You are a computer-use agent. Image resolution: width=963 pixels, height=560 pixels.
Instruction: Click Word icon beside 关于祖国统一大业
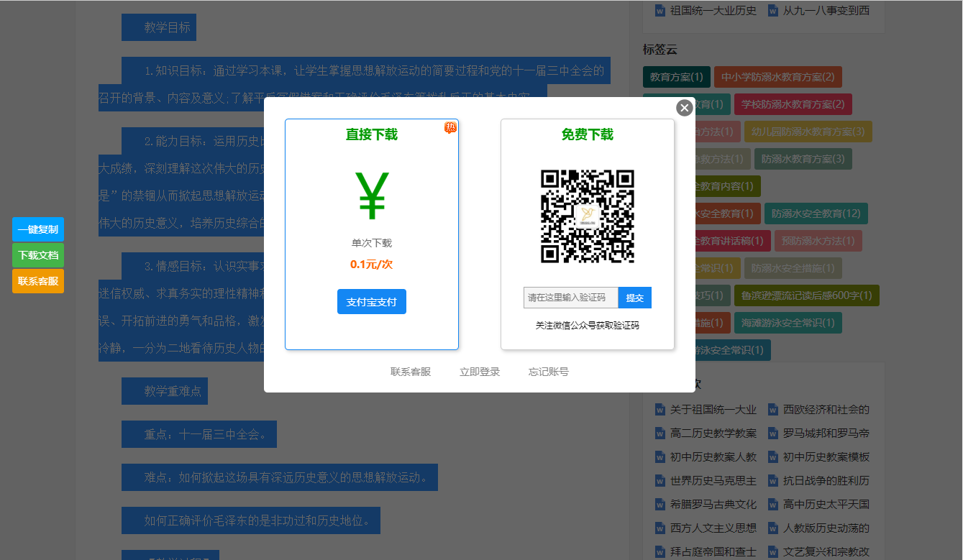660,410
